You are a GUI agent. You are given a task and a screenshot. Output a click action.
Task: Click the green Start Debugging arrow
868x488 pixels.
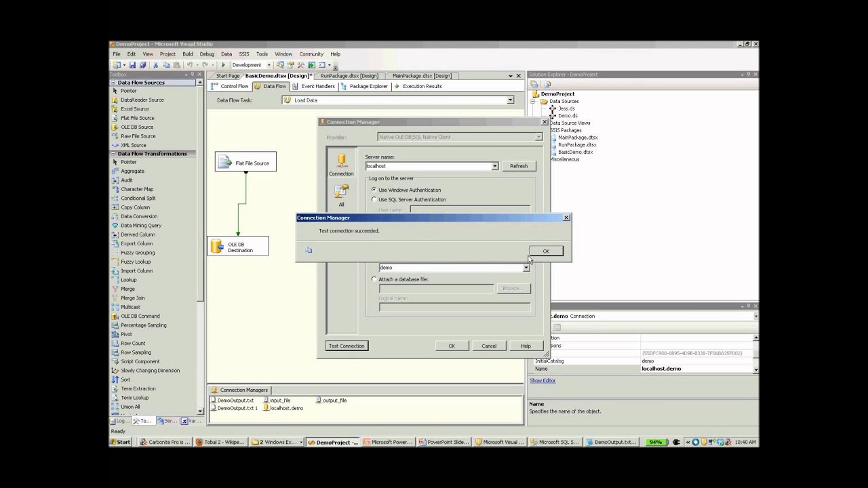pos(223,65)
